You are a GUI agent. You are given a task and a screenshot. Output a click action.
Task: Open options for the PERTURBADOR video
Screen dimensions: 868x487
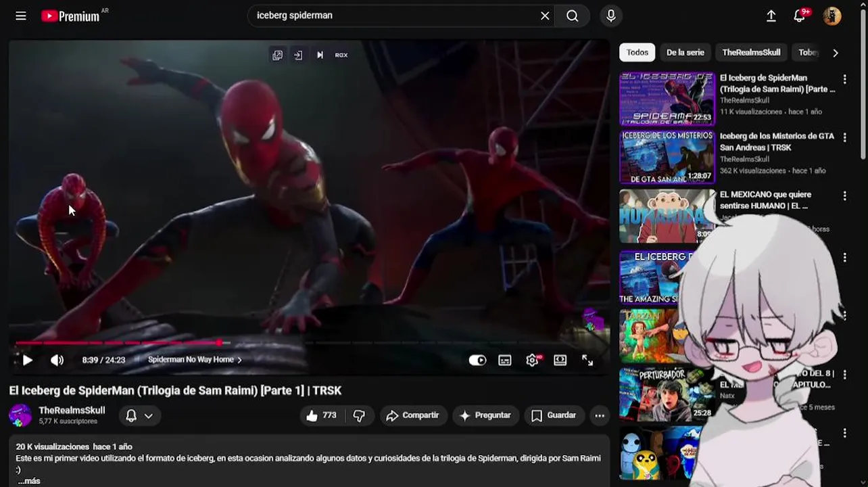pos(844,374)
